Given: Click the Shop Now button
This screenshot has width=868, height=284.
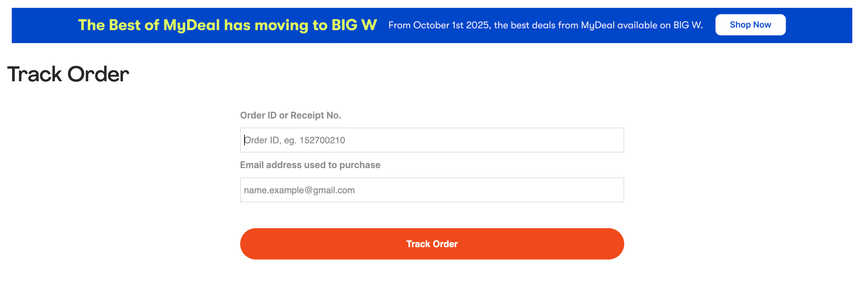Looking at the screenshot, I should [750, 25].
